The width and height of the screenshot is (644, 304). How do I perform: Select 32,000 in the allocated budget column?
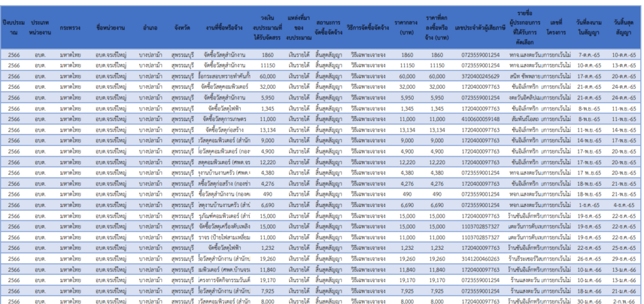pyautogui.click(x=267, y=87)
